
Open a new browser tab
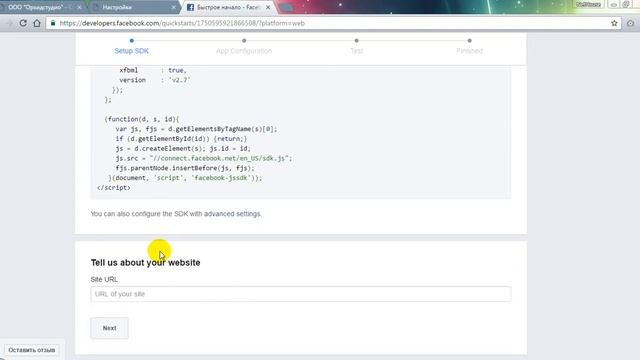point(287,7)
